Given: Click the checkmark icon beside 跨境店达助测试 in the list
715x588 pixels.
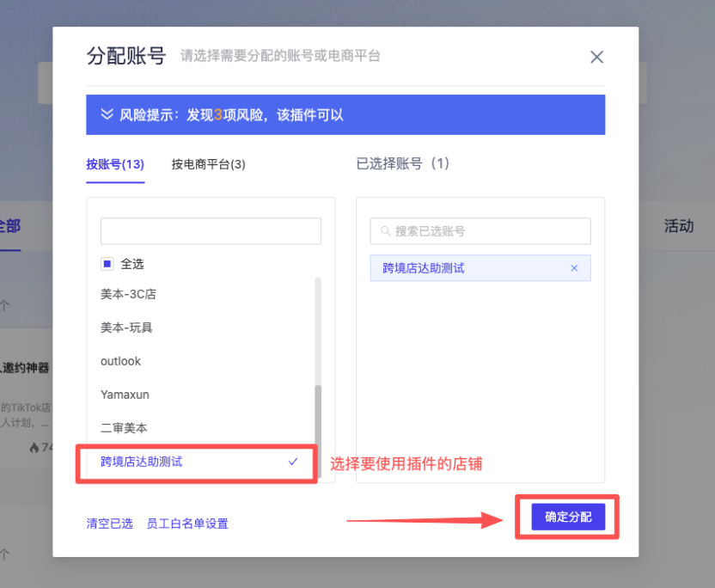Looking at the screenshot, I should (293, 462).
